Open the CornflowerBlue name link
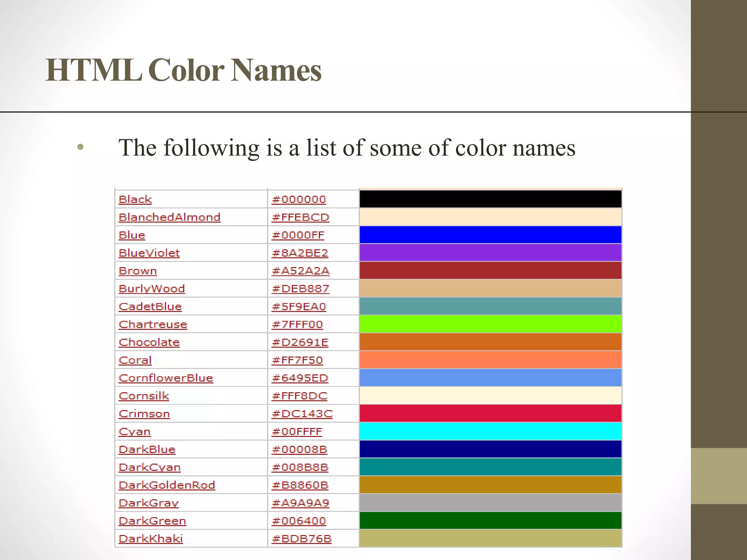This screenshot has width=747, height=560. click(x=166, y=378)
